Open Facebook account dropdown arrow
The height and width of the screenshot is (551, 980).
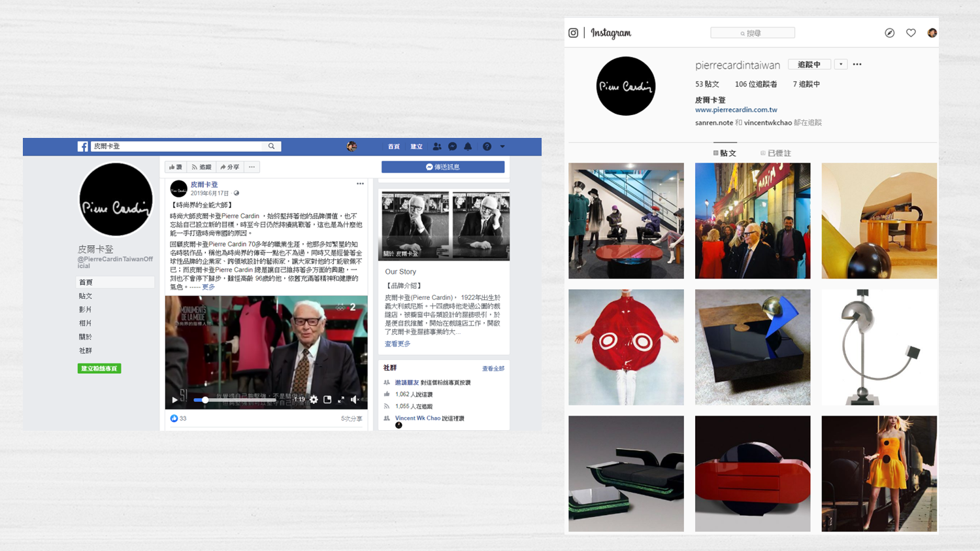pos(502,146)
